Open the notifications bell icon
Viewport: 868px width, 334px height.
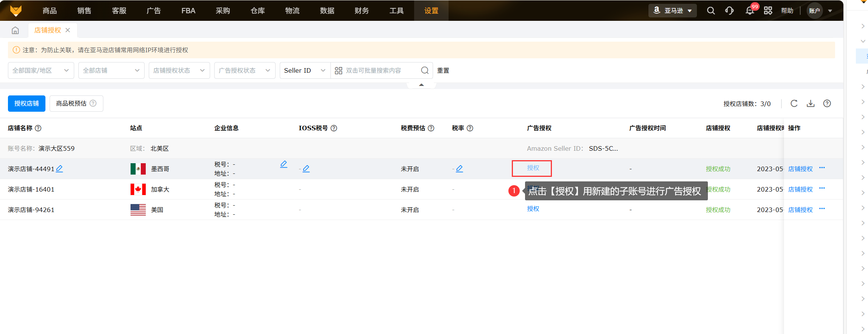750,11
